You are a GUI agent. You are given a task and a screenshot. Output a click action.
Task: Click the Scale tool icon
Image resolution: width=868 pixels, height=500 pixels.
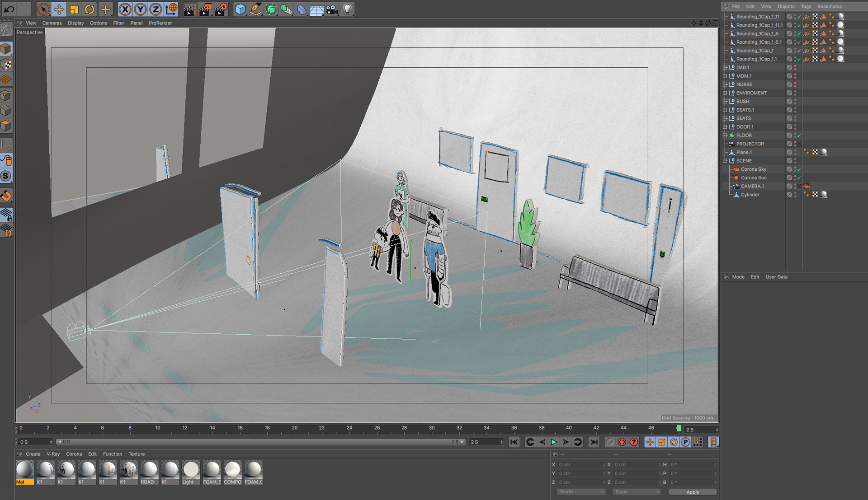click(x=74, y=9)
